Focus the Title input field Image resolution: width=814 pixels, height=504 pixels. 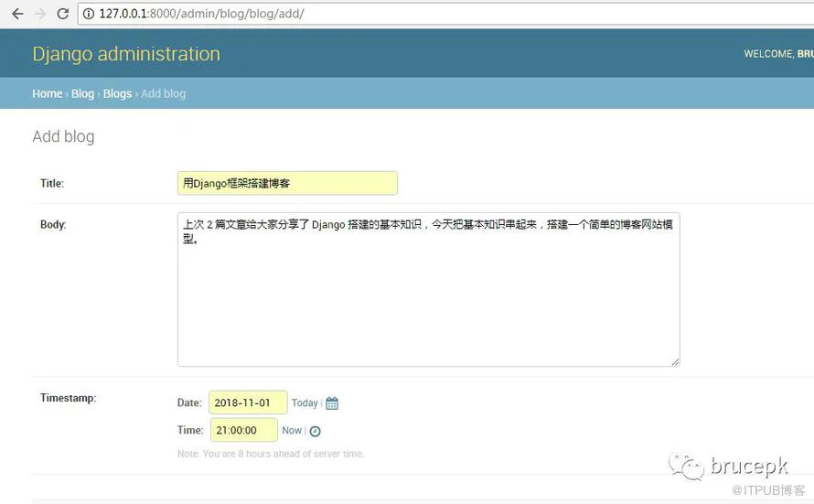[287, 183]
